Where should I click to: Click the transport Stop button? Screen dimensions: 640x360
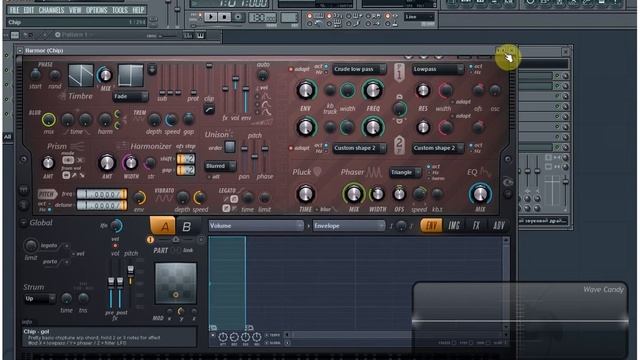tap(224, 17)
